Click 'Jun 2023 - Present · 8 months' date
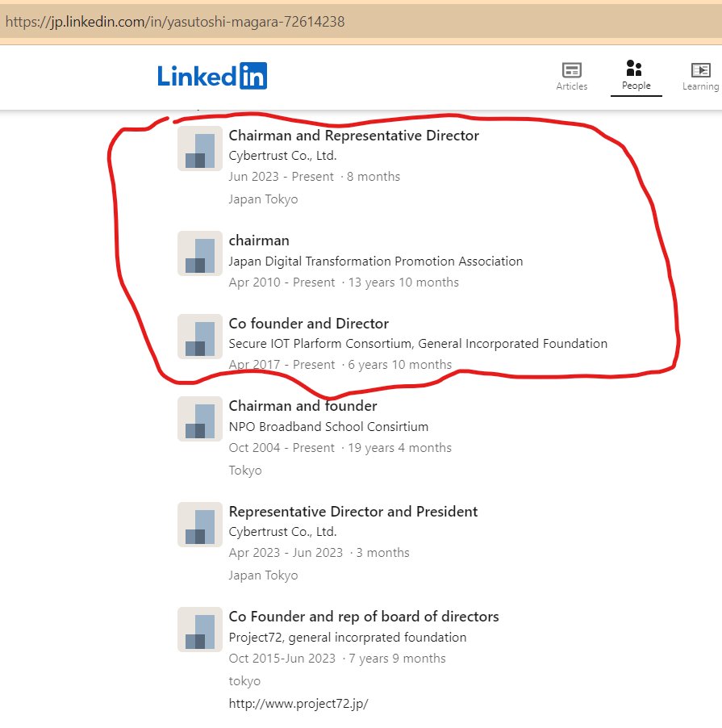This screenshot has height=728, width=722. pyautogui.click(x=314, y=177)
